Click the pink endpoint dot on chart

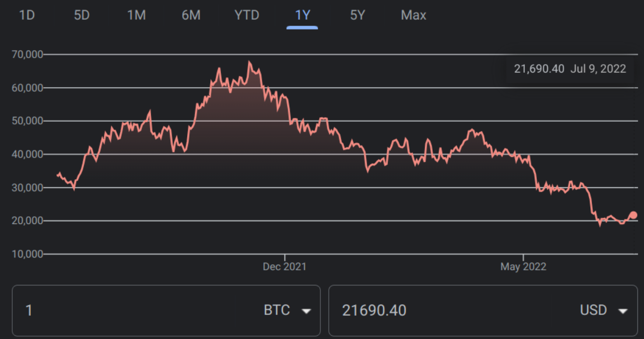[x=633, y=215]
